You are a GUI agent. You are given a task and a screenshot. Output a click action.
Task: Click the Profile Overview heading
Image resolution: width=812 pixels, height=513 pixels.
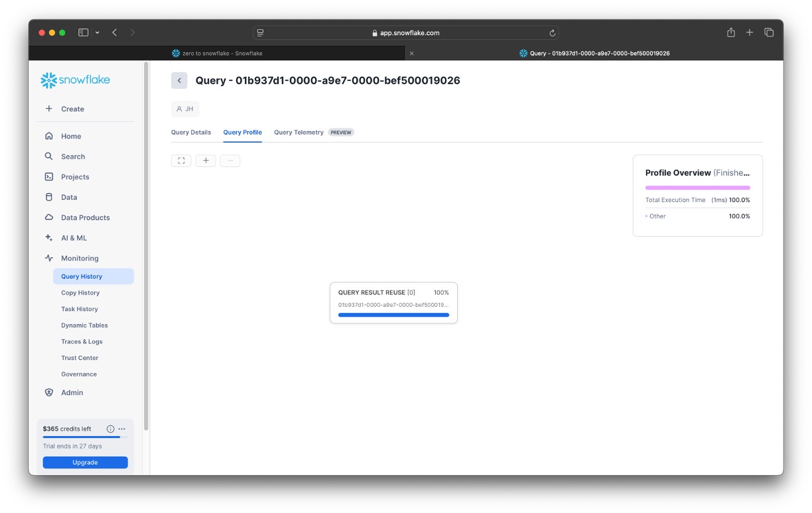click(678, 173)
